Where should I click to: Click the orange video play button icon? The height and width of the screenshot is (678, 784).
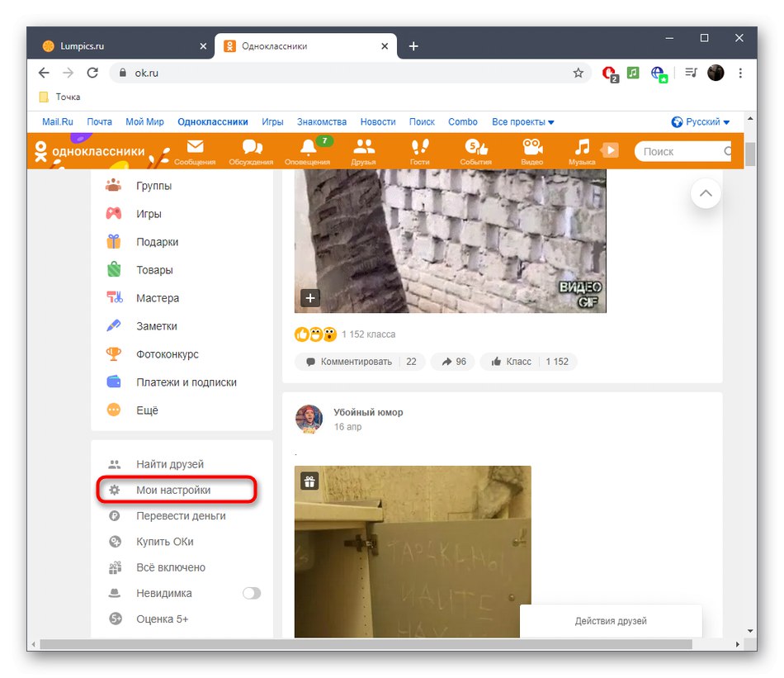(x=610, y=150)
